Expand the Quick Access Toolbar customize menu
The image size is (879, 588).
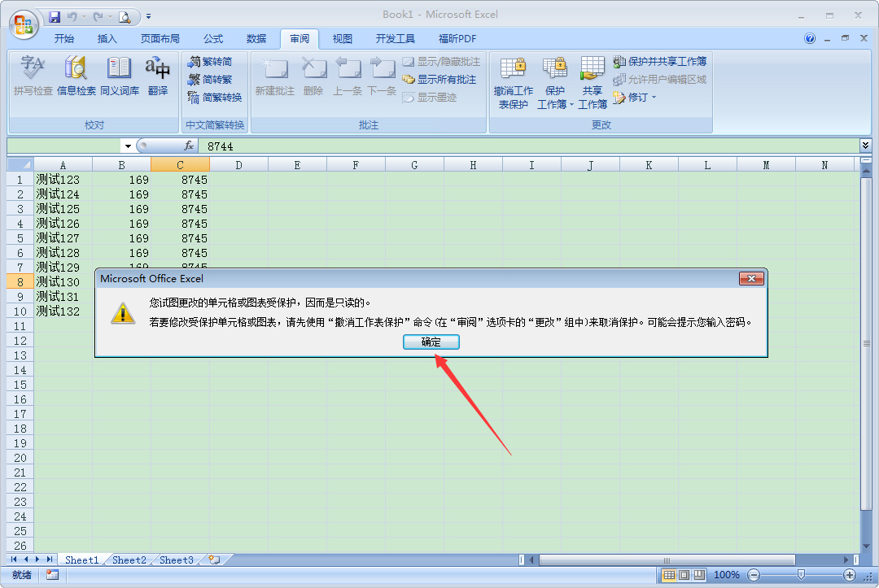148,16
